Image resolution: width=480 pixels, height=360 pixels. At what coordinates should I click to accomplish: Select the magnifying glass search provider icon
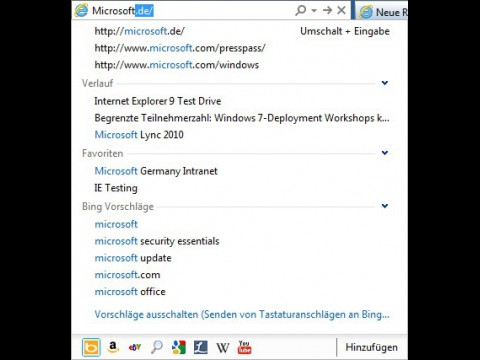pyautogui.click(x=157, y=347)
